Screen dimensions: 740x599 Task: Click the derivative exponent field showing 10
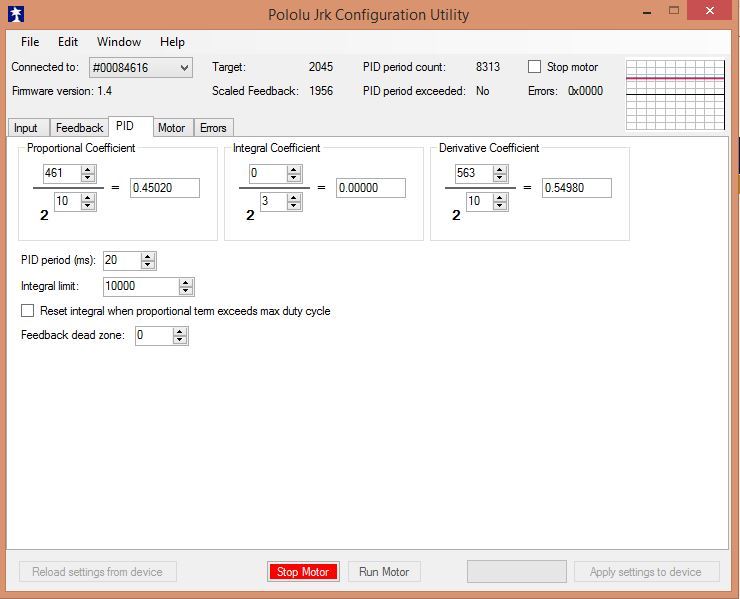(479, 202)
